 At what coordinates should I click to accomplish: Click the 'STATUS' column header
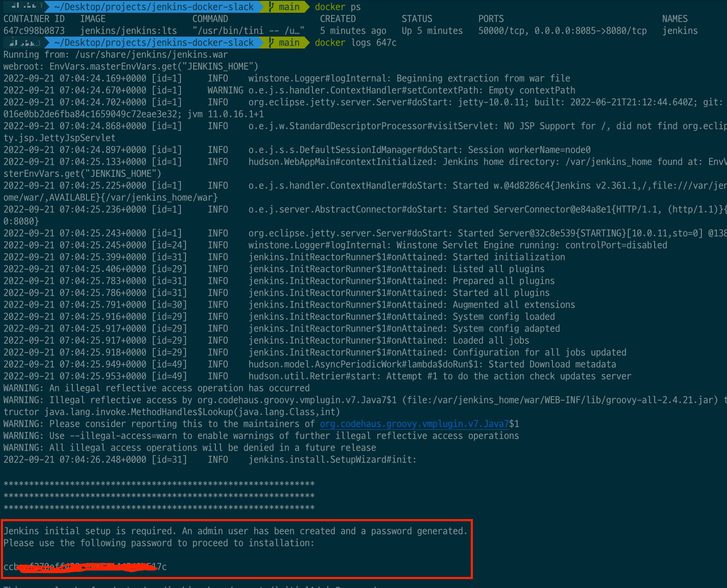[417, 19]
